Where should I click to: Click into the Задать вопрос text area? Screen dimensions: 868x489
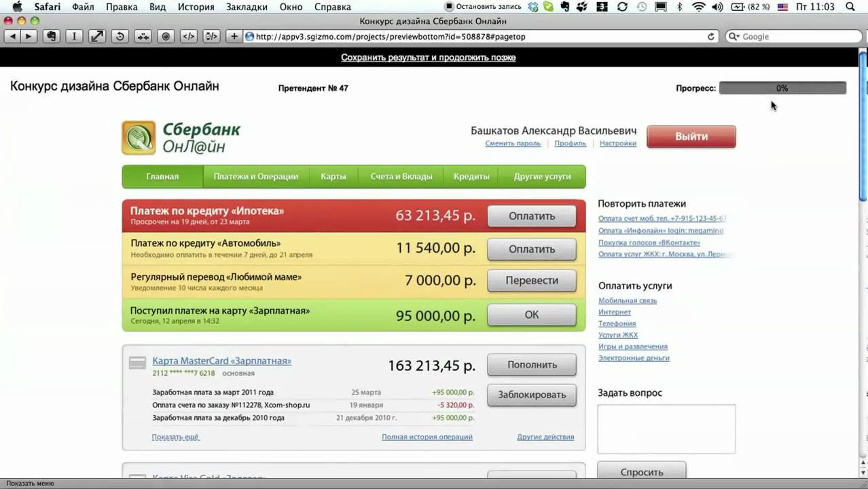point(666,429)
